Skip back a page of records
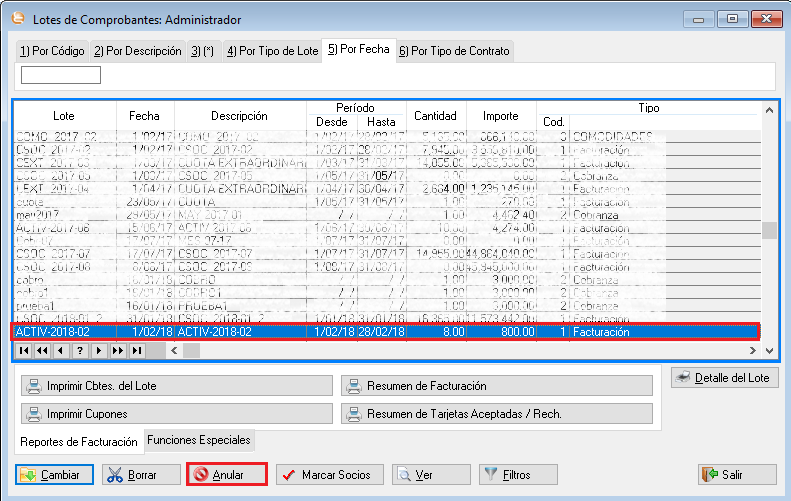791x501 pixels. click(x=42, y=351)
